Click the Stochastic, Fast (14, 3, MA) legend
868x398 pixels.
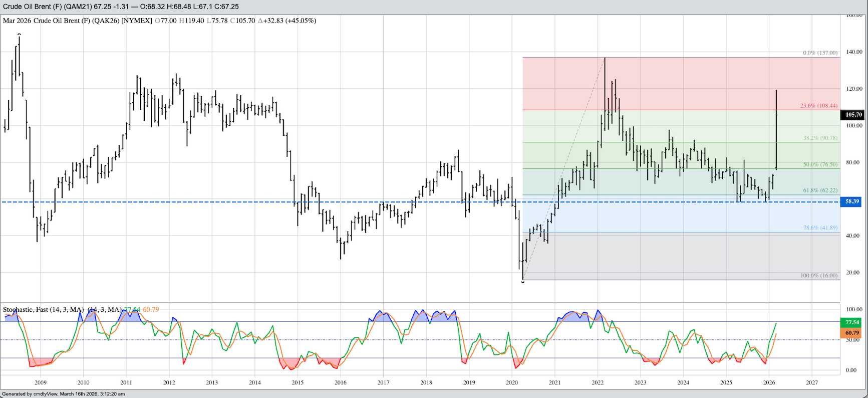click(x=43, y=309)
